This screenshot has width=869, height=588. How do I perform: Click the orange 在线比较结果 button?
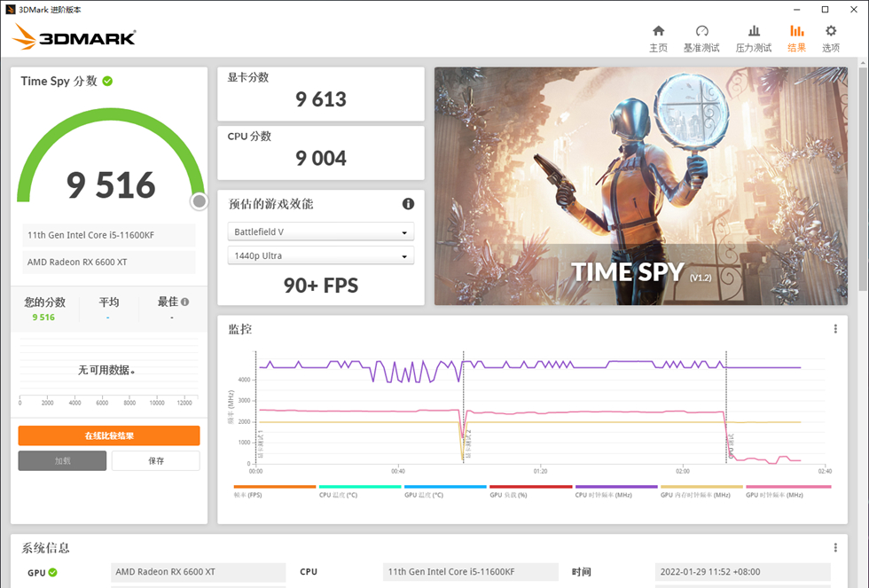point(109,435)
